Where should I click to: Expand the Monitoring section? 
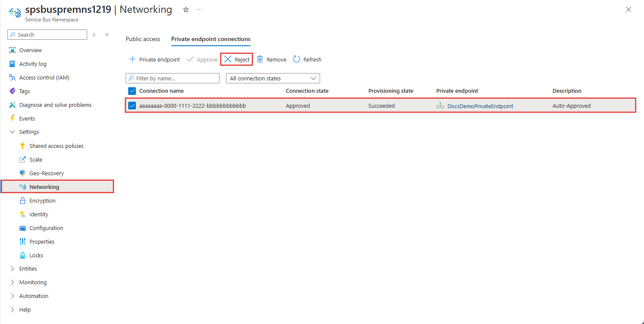click(x=12, y=282)
